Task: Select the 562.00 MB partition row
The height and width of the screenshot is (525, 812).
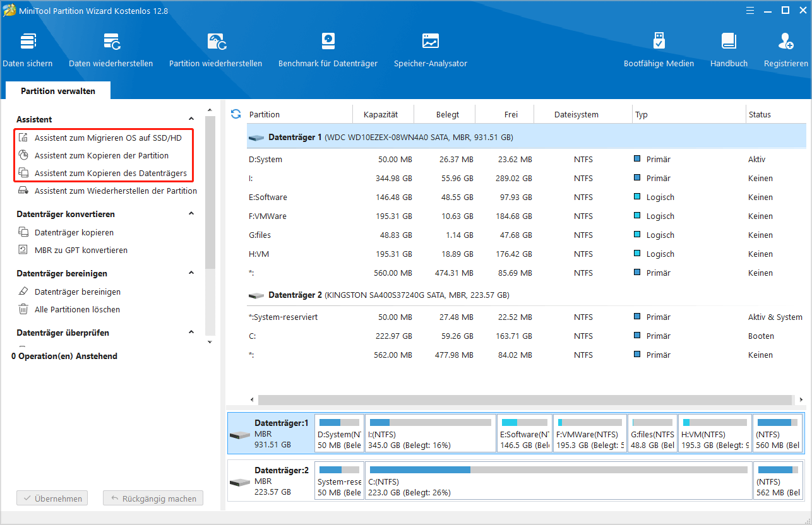Action: (x=527, y=355)
